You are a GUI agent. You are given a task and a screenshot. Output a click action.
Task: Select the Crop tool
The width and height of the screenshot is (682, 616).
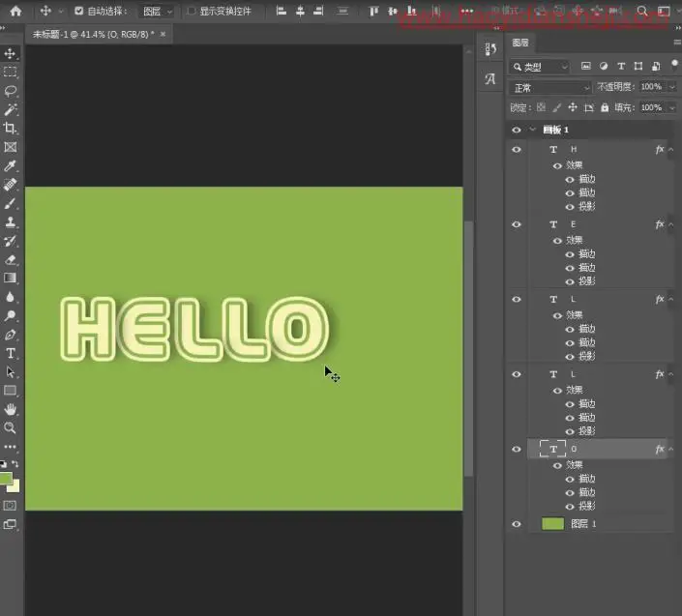[x=10, y=129]
